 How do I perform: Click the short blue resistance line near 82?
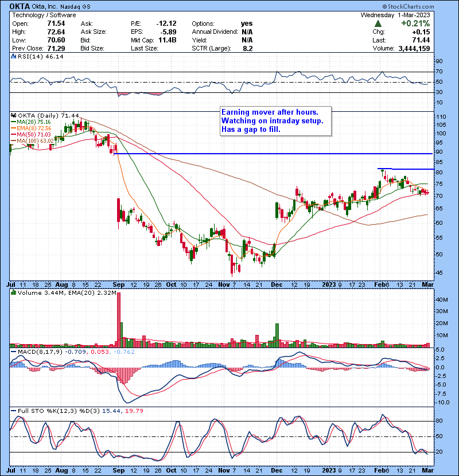[x=406, y=169]
